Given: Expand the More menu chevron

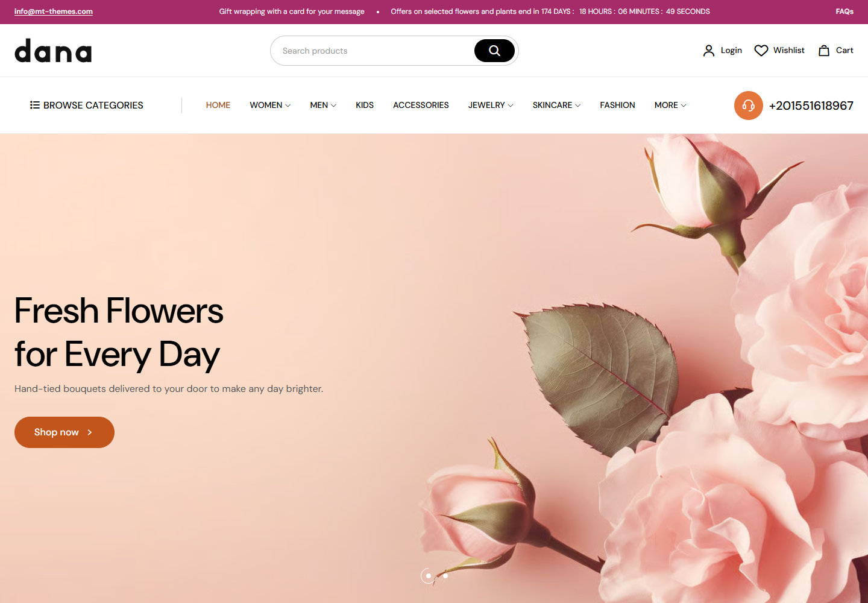Looking at the screenshot, I should coord(684,106).
